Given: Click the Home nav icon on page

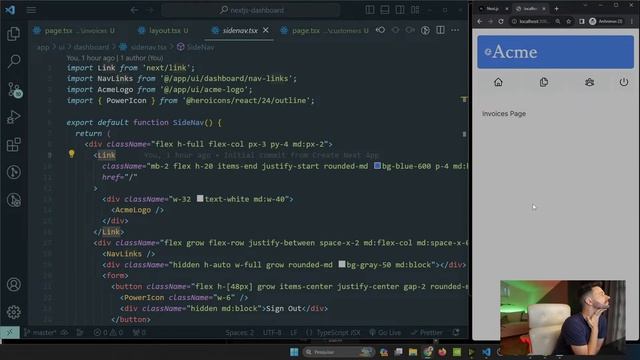Looking at the screenshot, I should tap(498, 82).
